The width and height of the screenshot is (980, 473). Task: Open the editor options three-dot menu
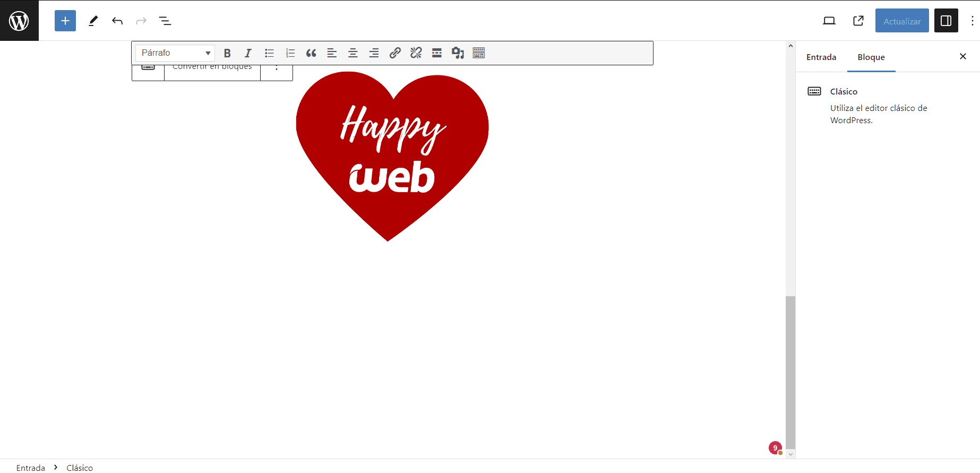[x=972, y=21]
